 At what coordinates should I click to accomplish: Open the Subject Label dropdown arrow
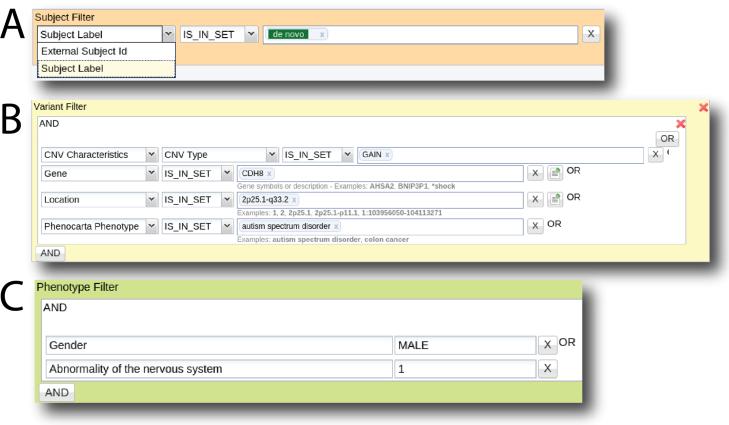168,34
